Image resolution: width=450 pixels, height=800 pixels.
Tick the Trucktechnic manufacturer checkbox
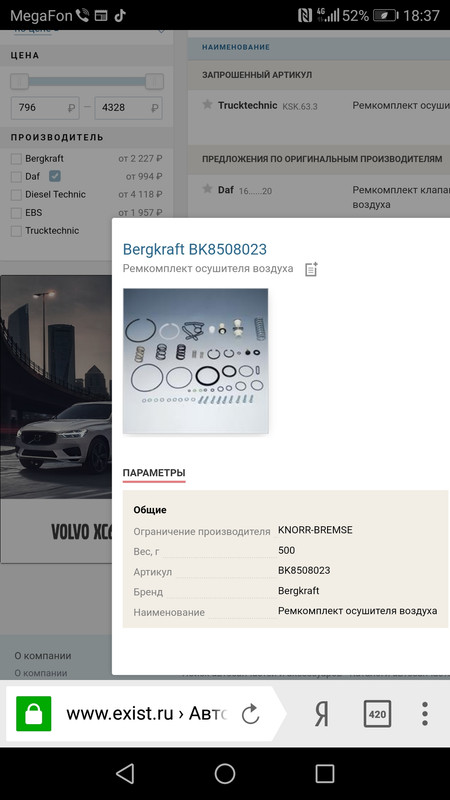pos(16,231)
